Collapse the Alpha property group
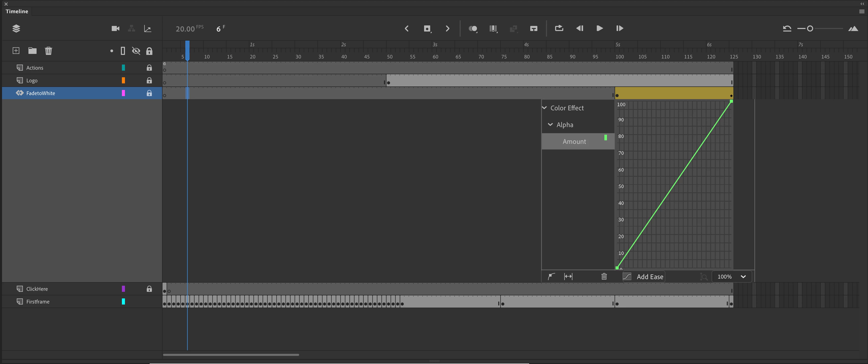The width and height of the screenshot is (868, 364). 551,125
